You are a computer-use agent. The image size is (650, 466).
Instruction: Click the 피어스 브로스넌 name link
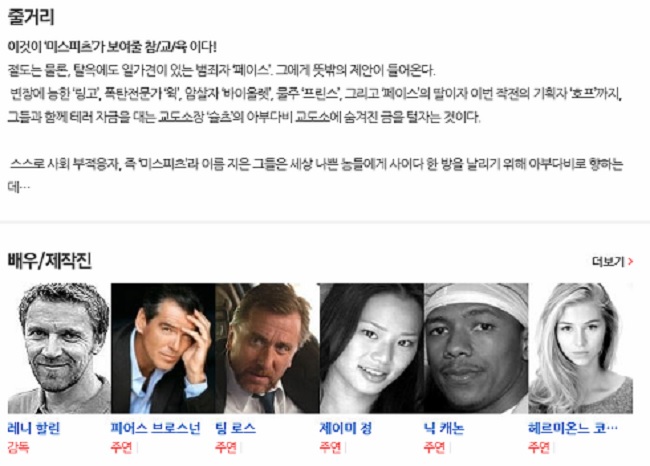pos(155,428)
